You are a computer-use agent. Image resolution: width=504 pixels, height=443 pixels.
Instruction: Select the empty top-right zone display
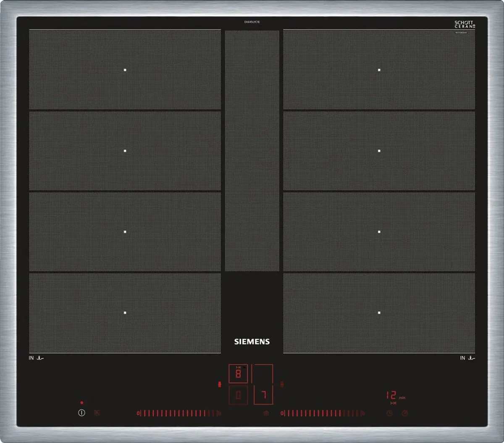pos(262,374)
